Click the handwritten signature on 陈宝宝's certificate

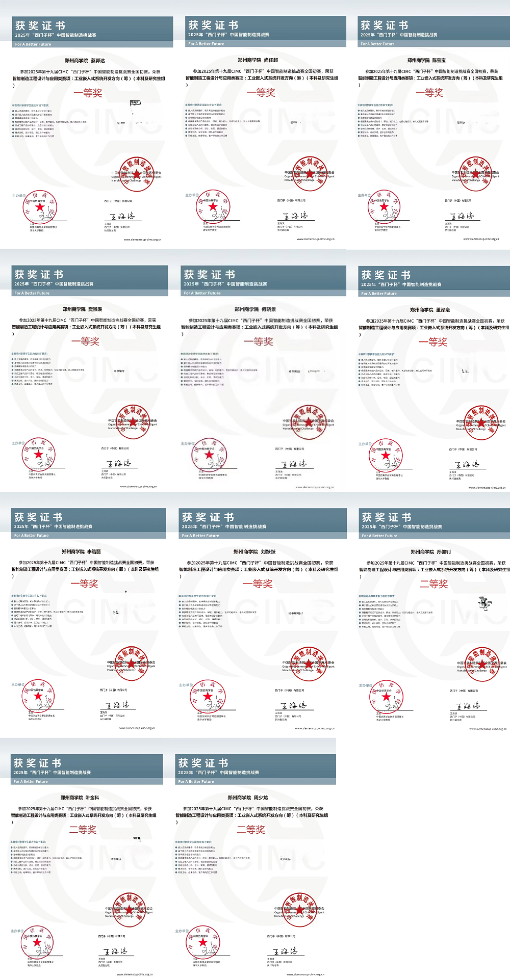pos(463,216)
